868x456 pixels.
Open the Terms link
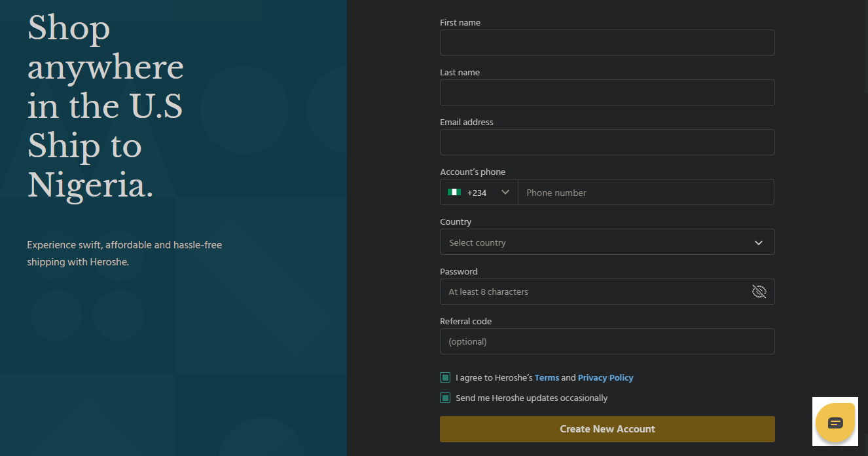pos(547,377)
